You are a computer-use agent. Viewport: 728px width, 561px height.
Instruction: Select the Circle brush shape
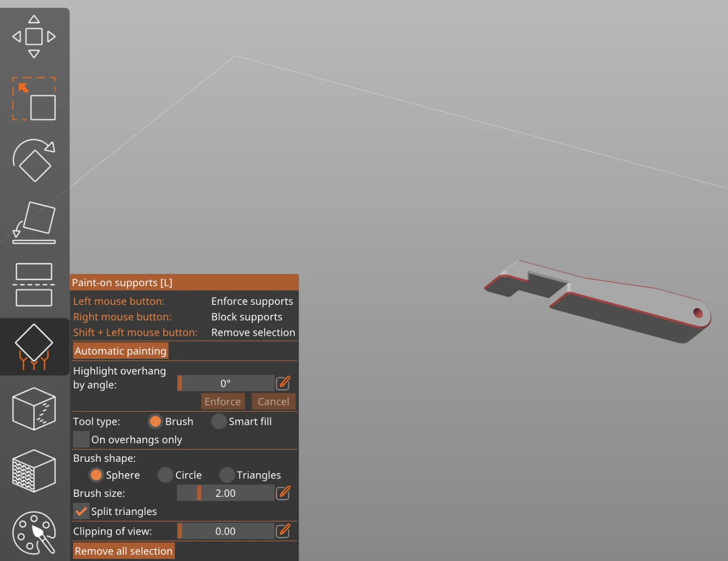pyautogui.click(x=165, y=475)
